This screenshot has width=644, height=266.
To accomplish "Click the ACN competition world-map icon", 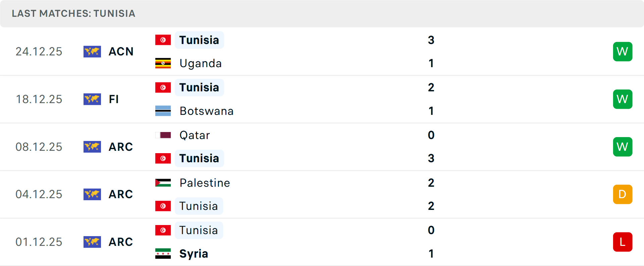I will tap(92, 51).
